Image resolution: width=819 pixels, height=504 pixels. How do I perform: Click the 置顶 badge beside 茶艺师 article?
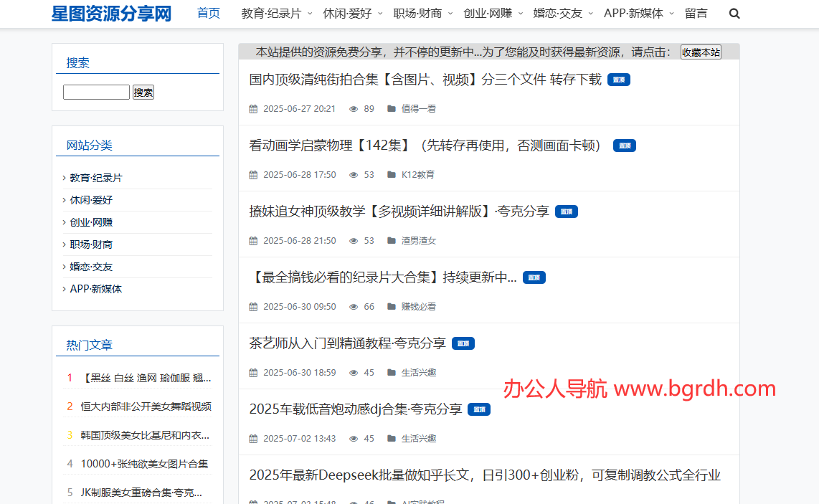point(463,344)
